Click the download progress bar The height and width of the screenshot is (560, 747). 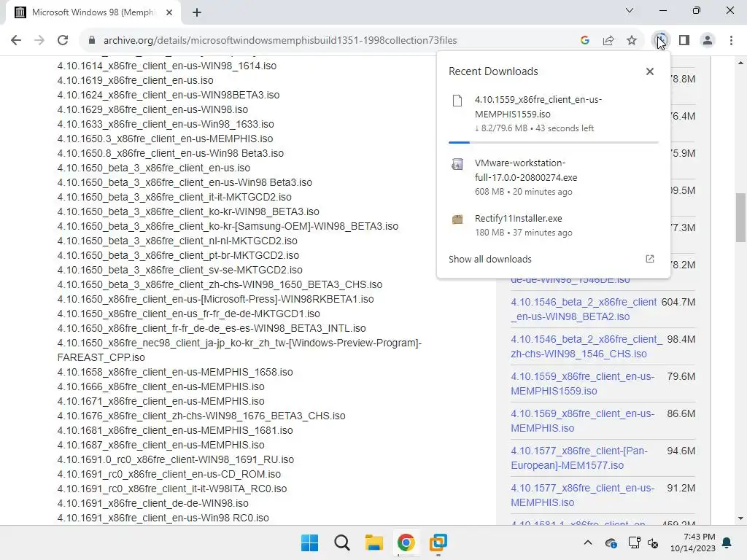554,142
